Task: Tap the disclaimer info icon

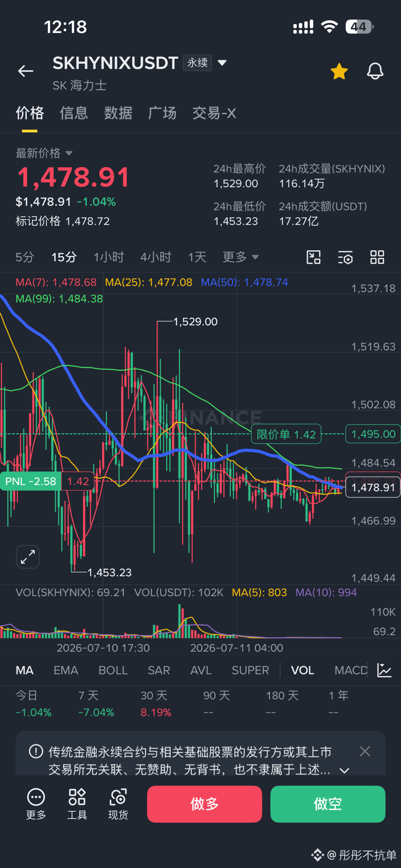Action: [36, 752]
